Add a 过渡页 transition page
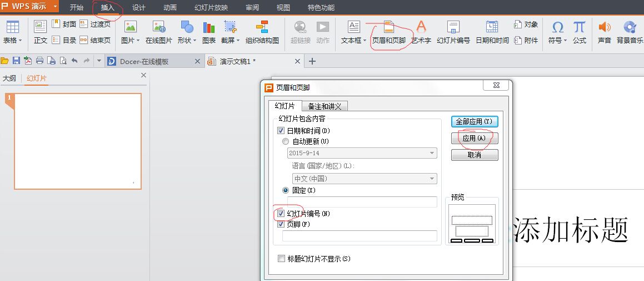The width and height of the screenshot is (644, 281). (x=95, y=24)
